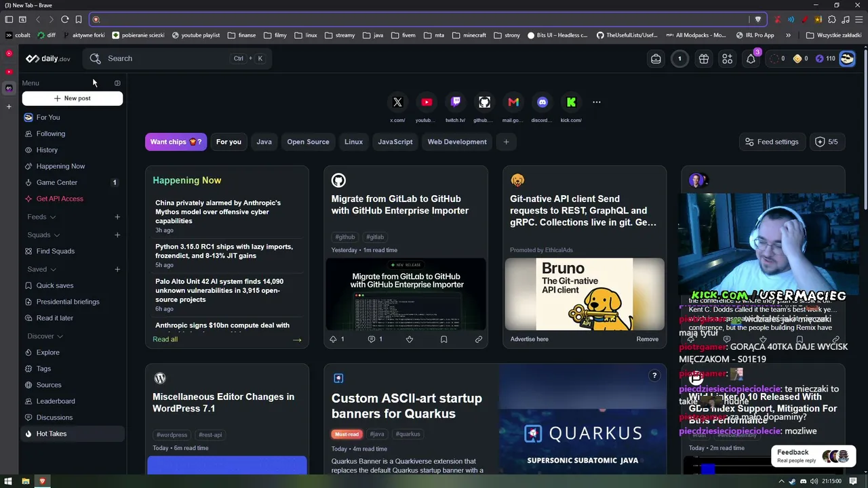The height and width of the screenshot is (488, 868).
Task: Click the New post button
Action: point(73,98)
